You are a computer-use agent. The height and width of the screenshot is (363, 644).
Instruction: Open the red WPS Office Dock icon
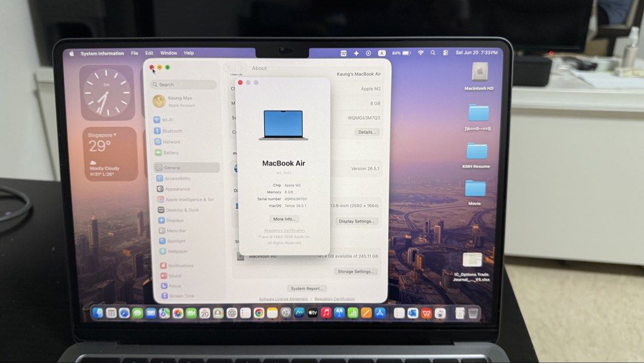(426, 313)
